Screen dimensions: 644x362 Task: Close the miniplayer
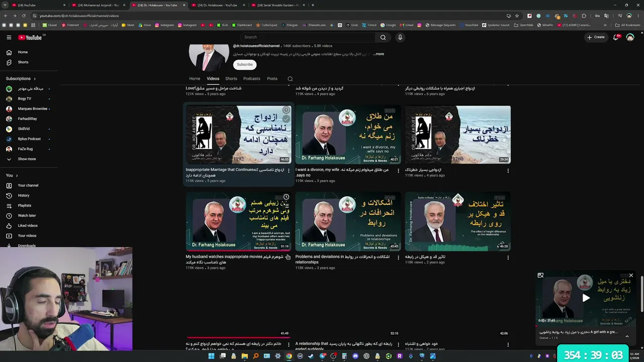coord(631,276)
